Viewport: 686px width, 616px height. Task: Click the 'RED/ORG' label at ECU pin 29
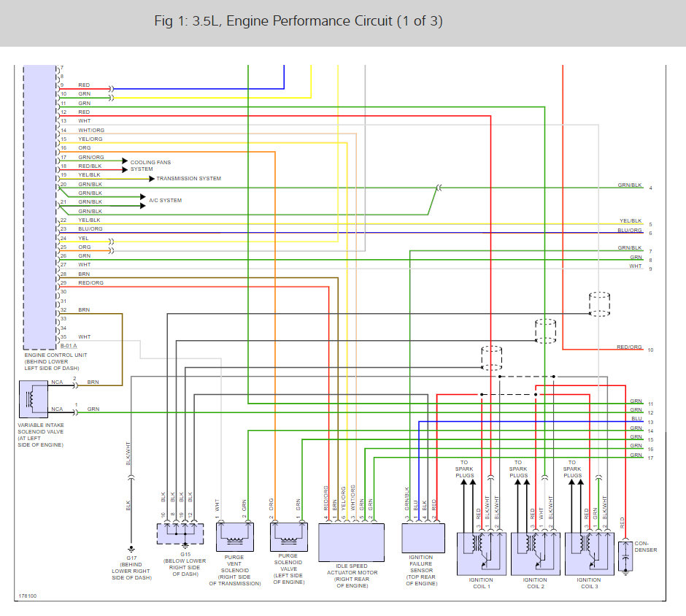[x=90, y=282]
